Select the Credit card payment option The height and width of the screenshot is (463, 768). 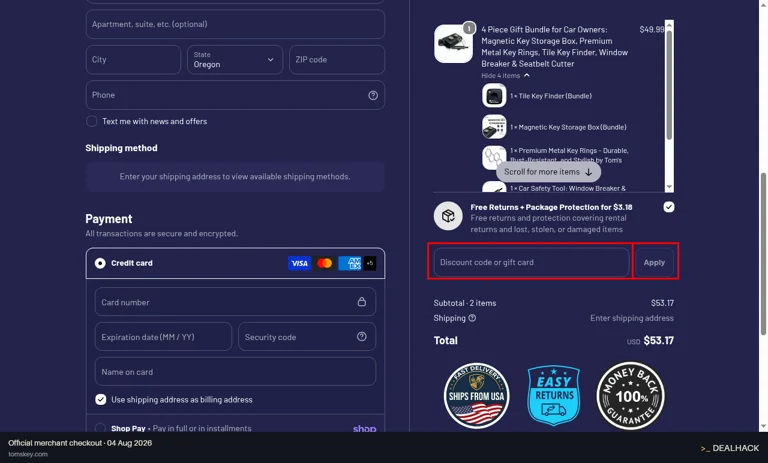tap(100, 263)
